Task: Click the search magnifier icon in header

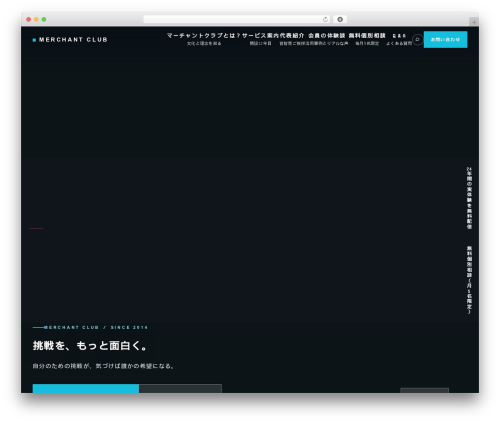Action: tap(417, 40)
